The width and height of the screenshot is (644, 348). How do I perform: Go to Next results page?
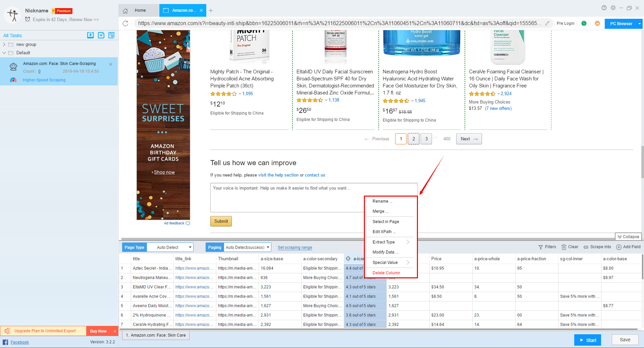[x=469, y=139]
